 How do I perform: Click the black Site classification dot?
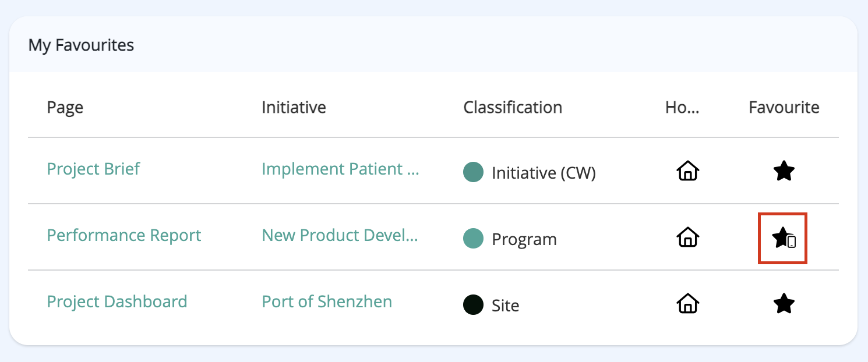coord(473,305)
